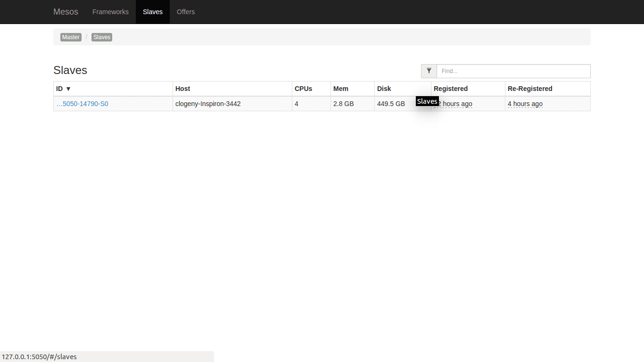Focus the Find search field
The height and width of the screenshot is (362, 644).
point(513,71)
